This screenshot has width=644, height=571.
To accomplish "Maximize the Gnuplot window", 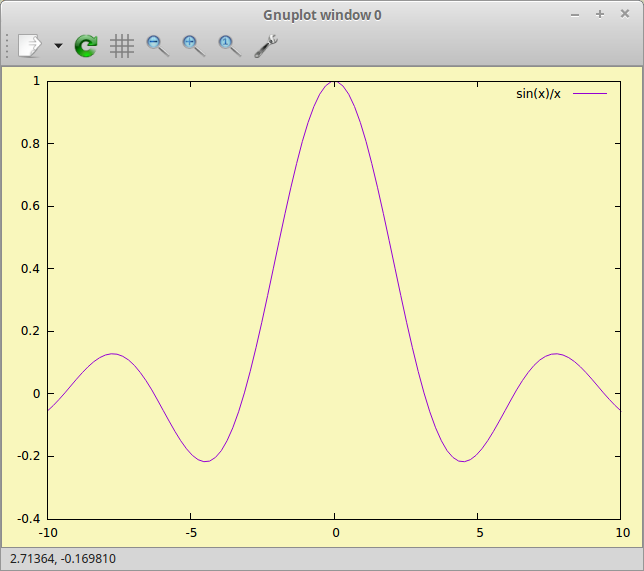I will [600, 14].
